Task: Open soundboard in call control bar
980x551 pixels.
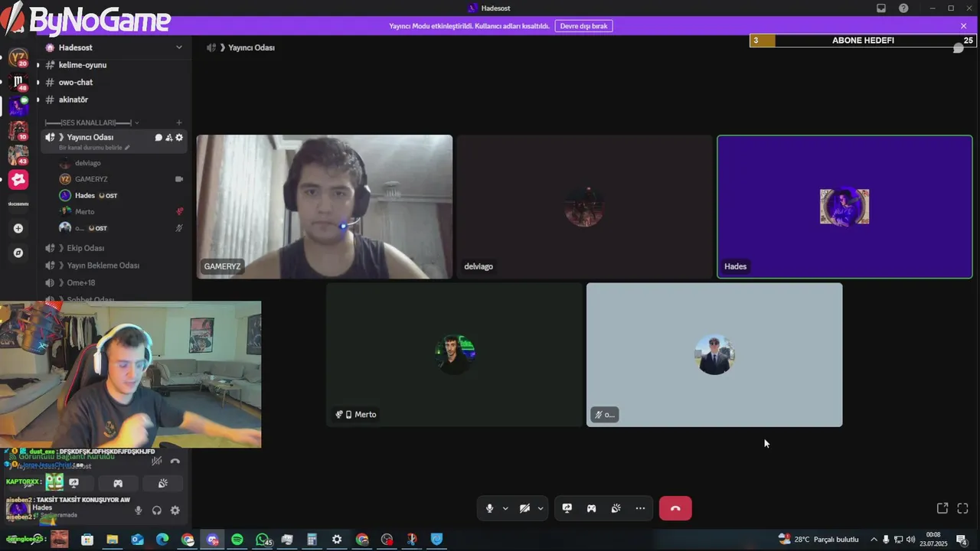Action: [616, 508]
